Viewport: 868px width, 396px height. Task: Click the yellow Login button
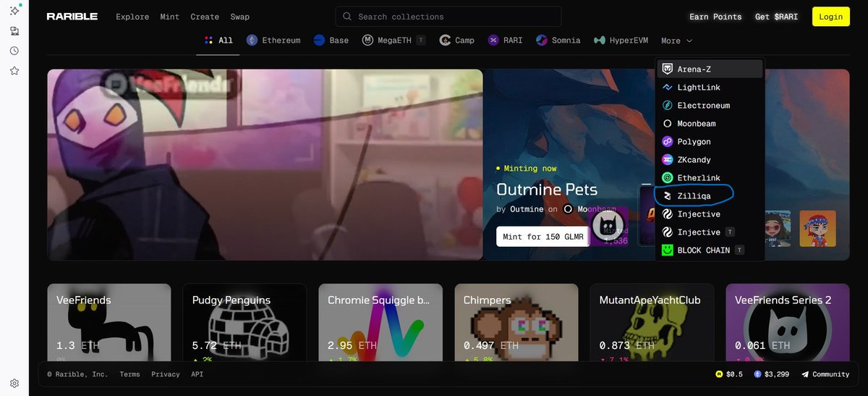(x=831, y=17)
